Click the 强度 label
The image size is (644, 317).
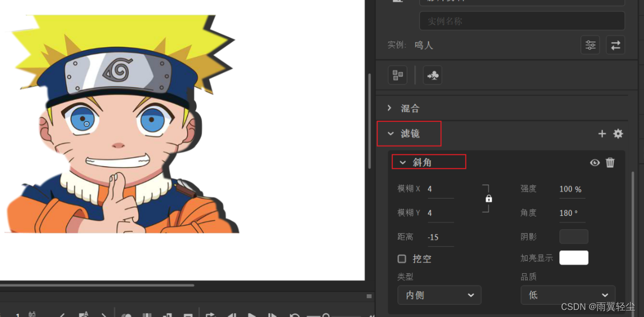[529, 189]
